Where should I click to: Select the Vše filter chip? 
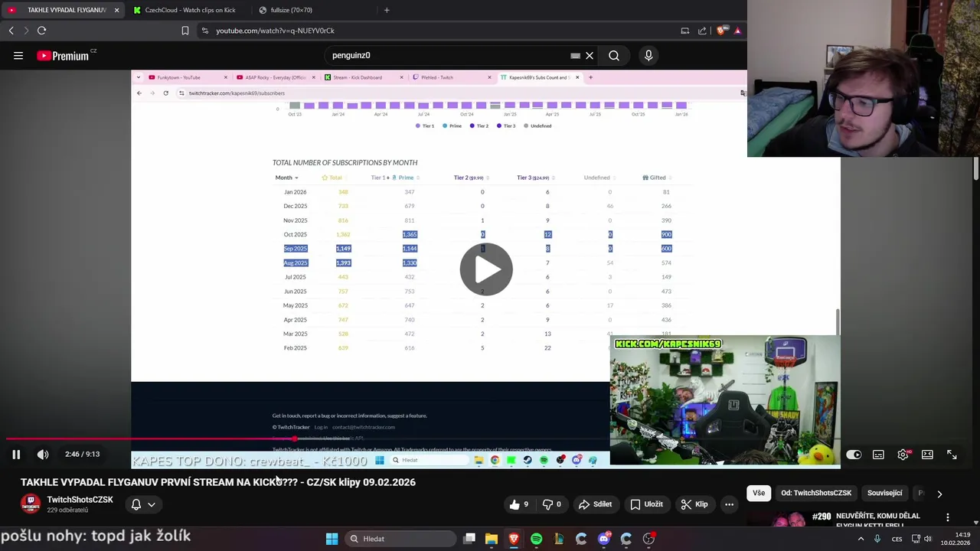pyautogui.click(x=759, y=493)
